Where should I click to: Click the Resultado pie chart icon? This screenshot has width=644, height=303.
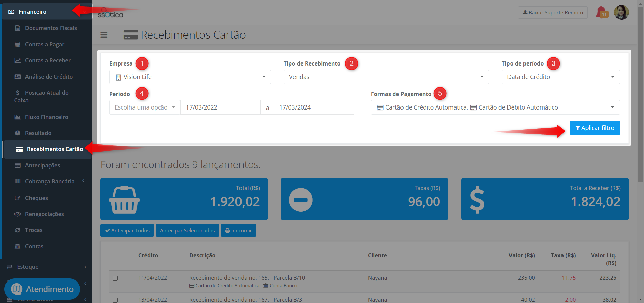click(18, 133)
